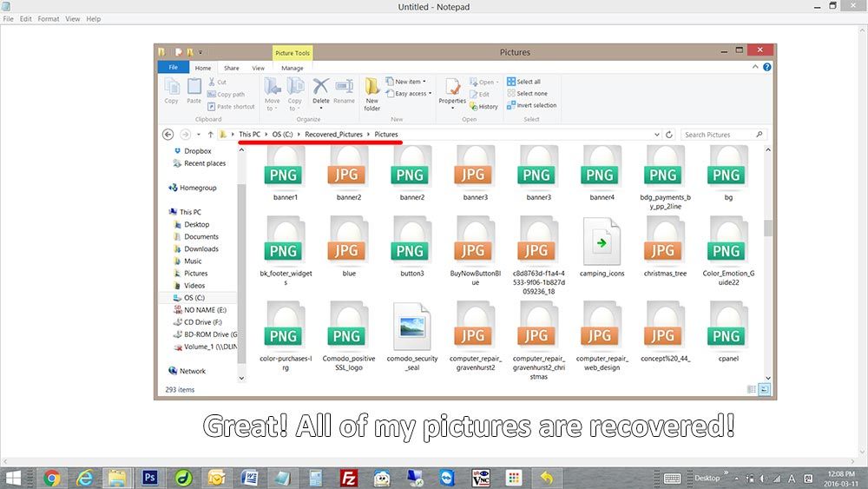Click the Cut scissors button
Viewport: 868px width, 489px height.
tap(217, 82)
